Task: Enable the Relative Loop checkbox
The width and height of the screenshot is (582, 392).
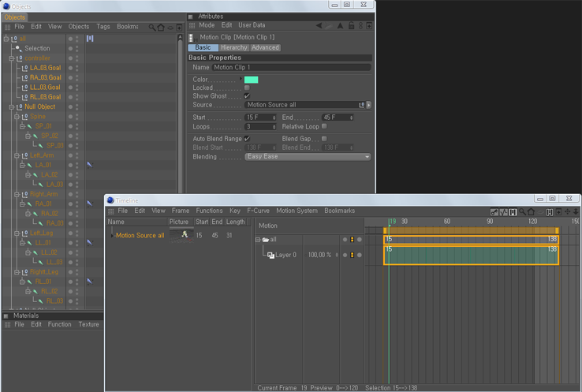Action: pos(324,126)
